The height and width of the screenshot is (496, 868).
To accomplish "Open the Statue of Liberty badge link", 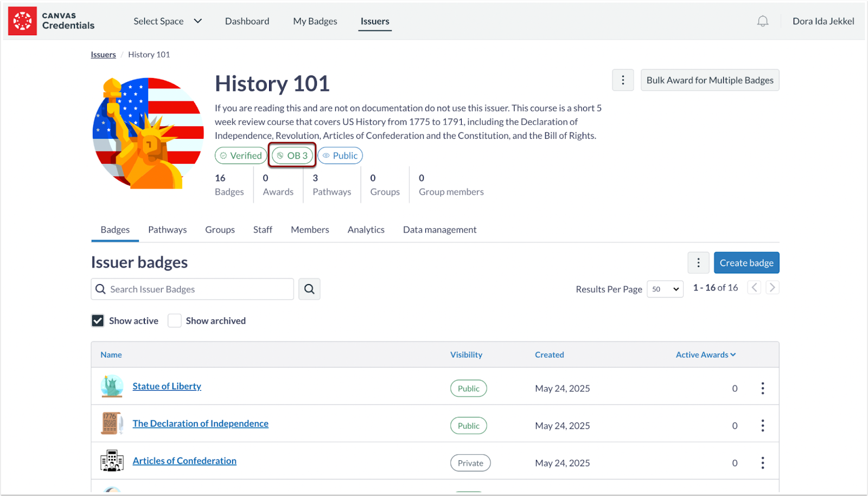I will (x=167, y=387).
